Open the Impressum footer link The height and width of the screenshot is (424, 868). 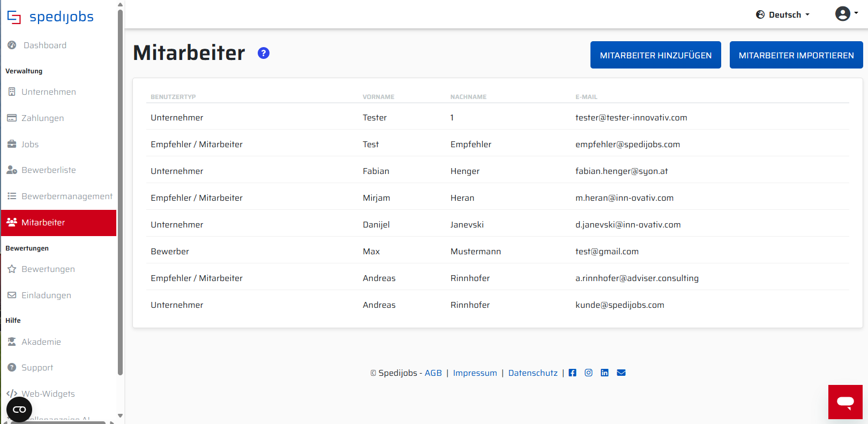click(475, 373)
